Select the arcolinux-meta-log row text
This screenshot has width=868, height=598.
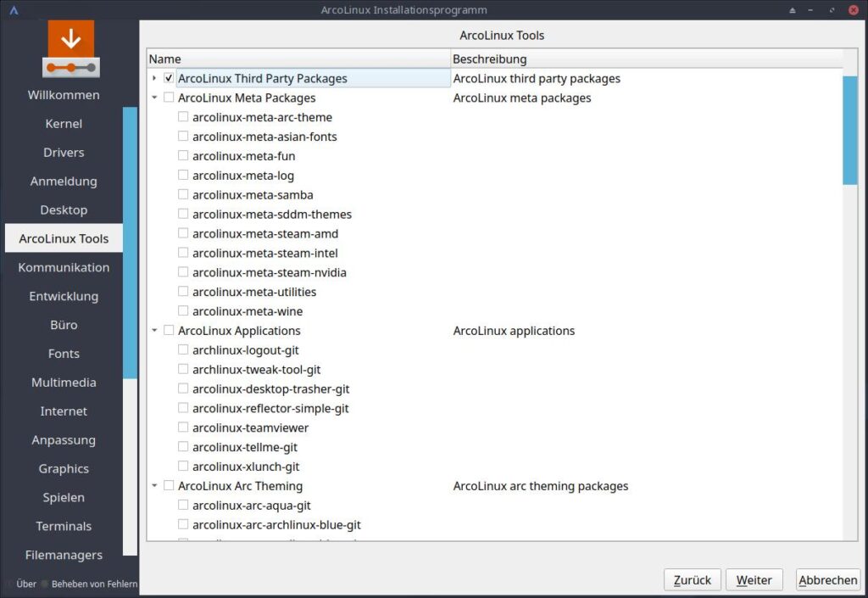pyautogui.click(x=243, y=176)
